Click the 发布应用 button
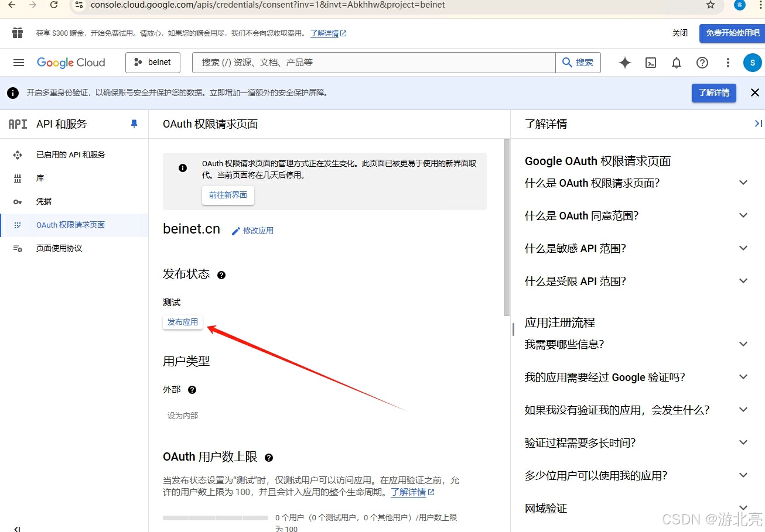The height and width of the screenshot is (532, 765). (183, 322)
